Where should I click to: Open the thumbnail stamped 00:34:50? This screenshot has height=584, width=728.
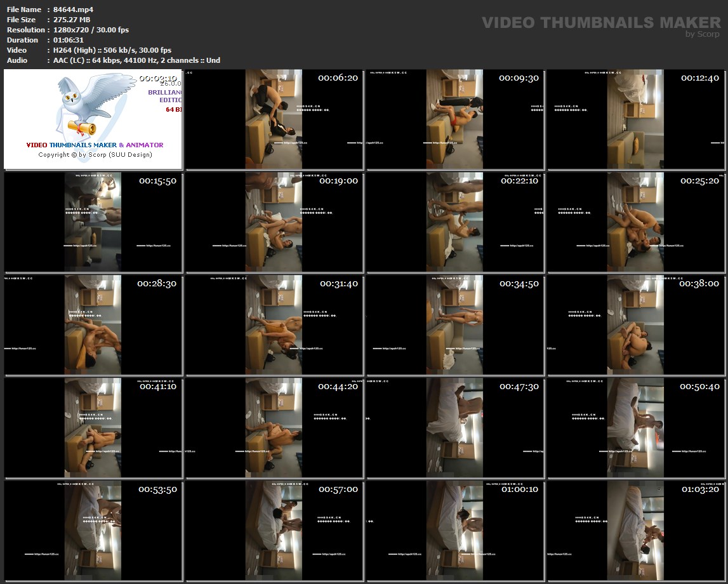pos(455,325)
